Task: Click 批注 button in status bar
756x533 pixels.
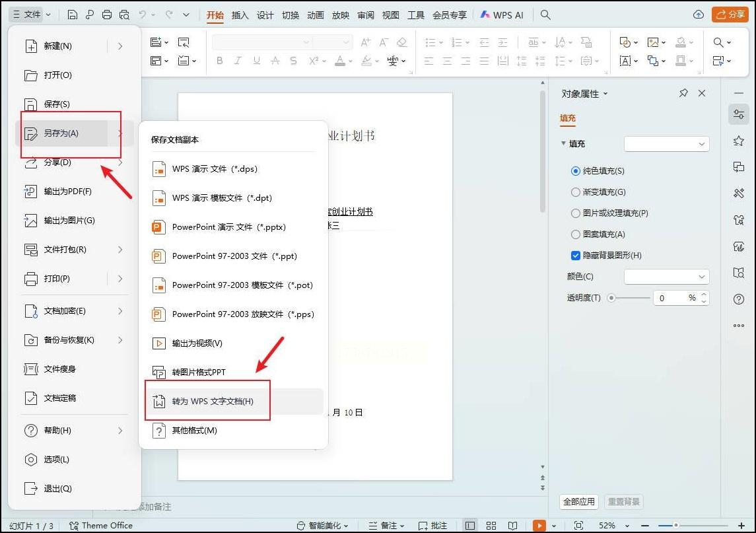Action: (x=433, y=525)
